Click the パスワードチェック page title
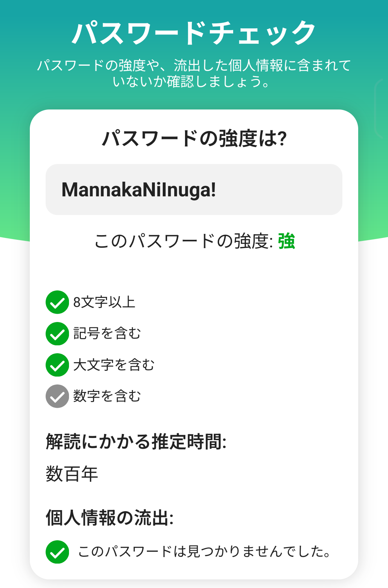388x588 pixels. (194, 33)
